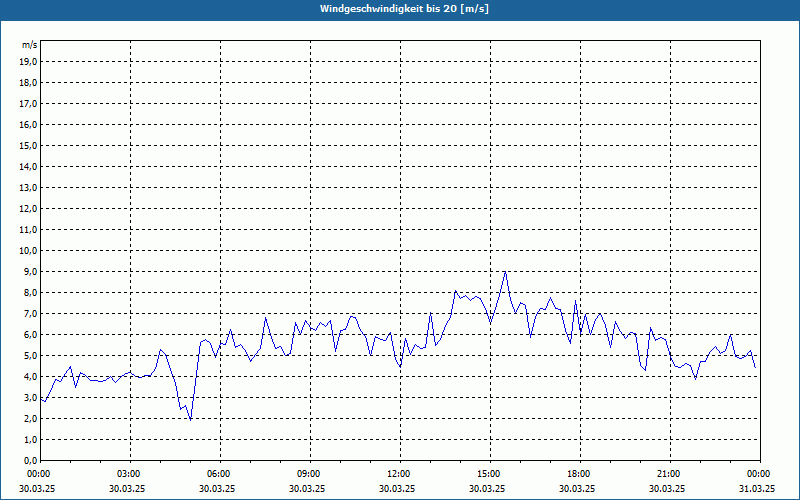Screen dimensions: 800x500
Task: Select the 17,0 y-axis value
Action: coord(28,104)
